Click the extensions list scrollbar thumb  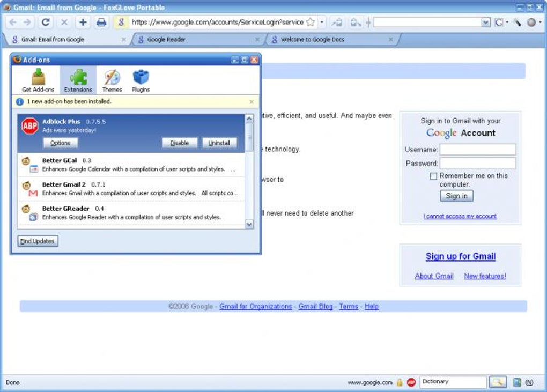249,137
